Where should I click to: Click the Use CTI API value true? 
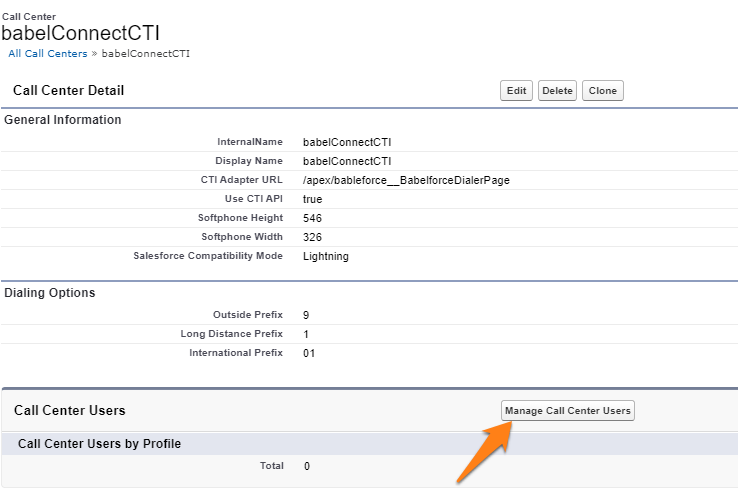312,199
